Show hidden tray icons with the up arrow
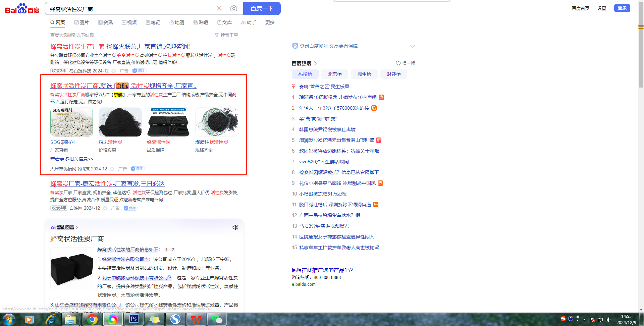644x326 pixels. 584,320
